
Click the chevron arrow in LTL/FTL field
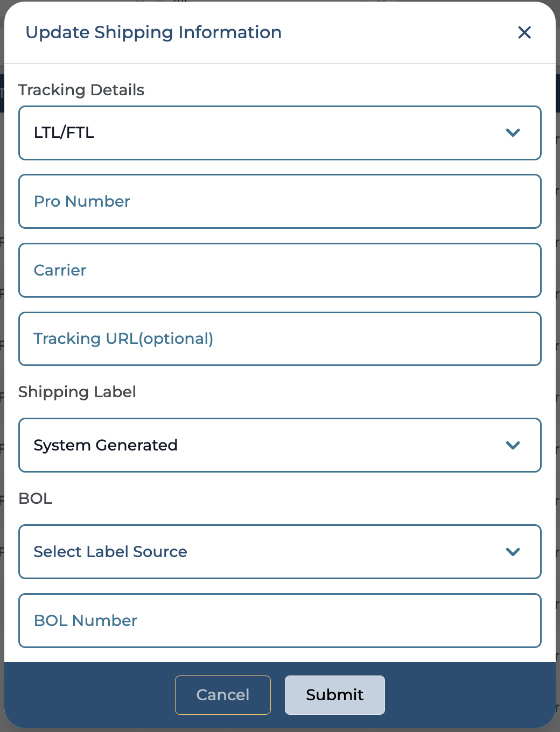pyautogui.click(x=513, y=132)
